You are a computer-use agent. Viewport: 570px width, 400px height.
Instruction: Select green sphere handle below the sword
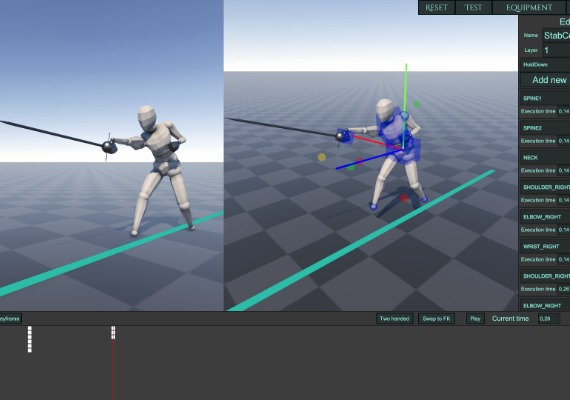pos(351,167)
